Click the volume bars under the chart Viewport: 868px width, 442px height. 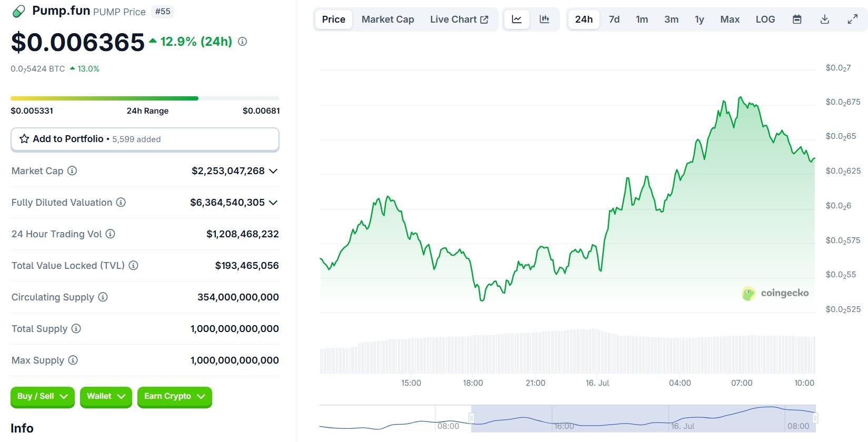point(567,351)
